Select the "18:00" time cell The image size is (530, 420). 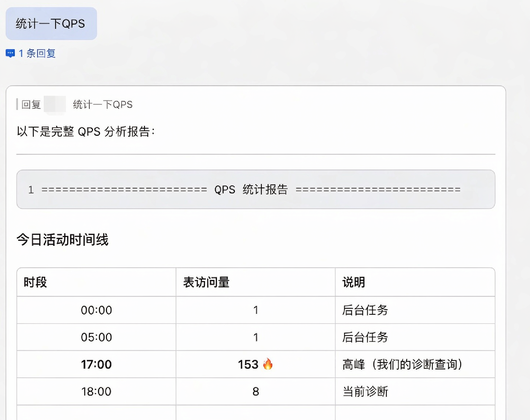pyautogui.click(x=96, y=391)
